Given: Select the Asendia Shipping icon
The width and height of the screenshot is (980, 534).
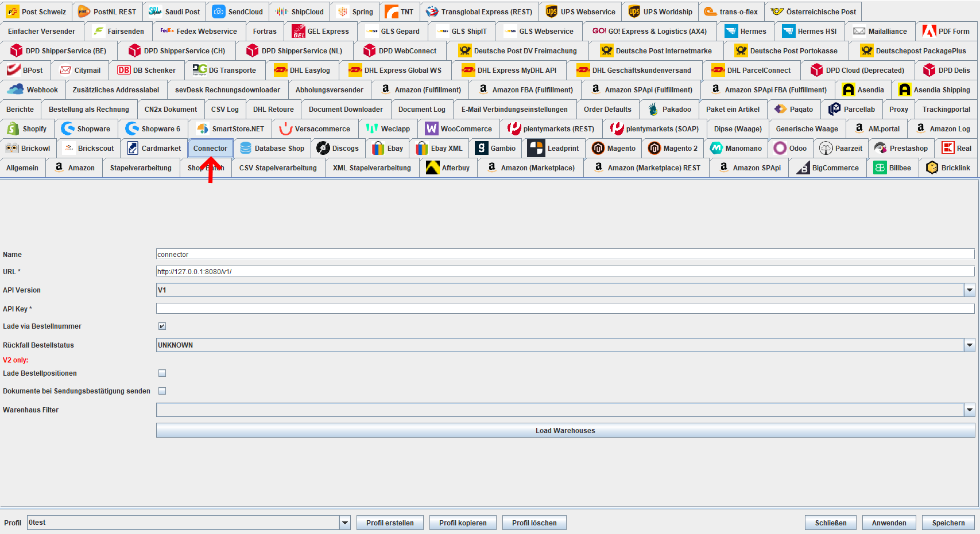Looking at the screenshot, I should pyautogui.click(x=905, y=89).
